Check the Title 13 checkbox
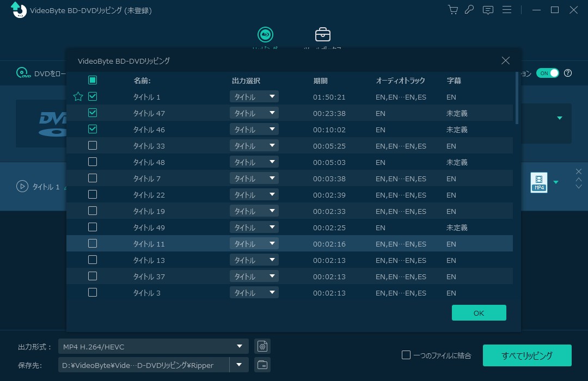The width and height of the screenshot is (588, 381). point(93,260)
